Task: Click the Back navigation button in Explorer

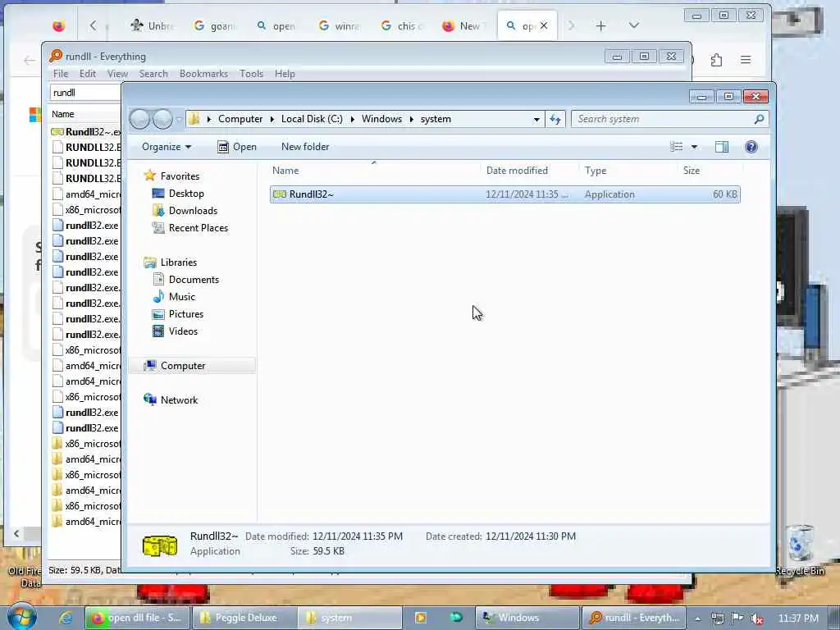Action: [x=139, y=119]
